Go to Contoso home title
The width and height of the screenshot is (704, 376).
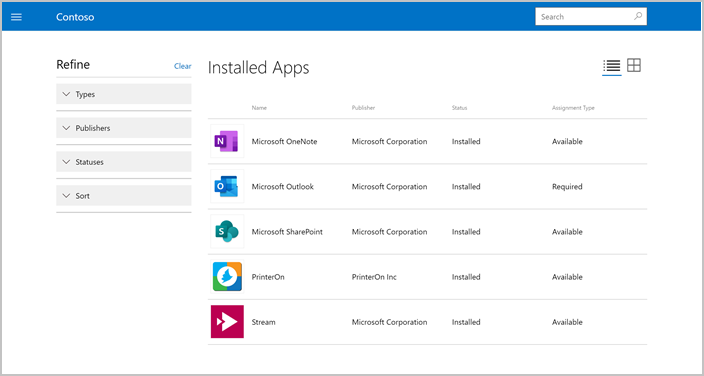[x=75, y=17]
